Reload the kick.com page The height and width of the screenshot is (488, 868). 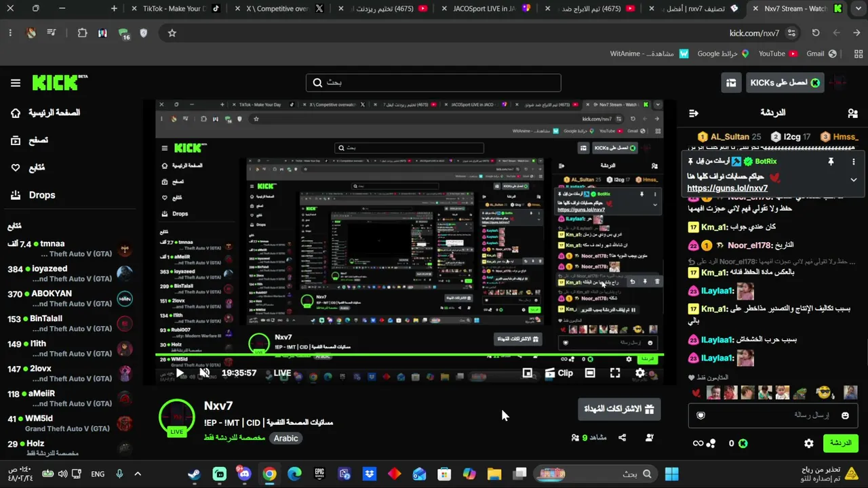point(816,33)
